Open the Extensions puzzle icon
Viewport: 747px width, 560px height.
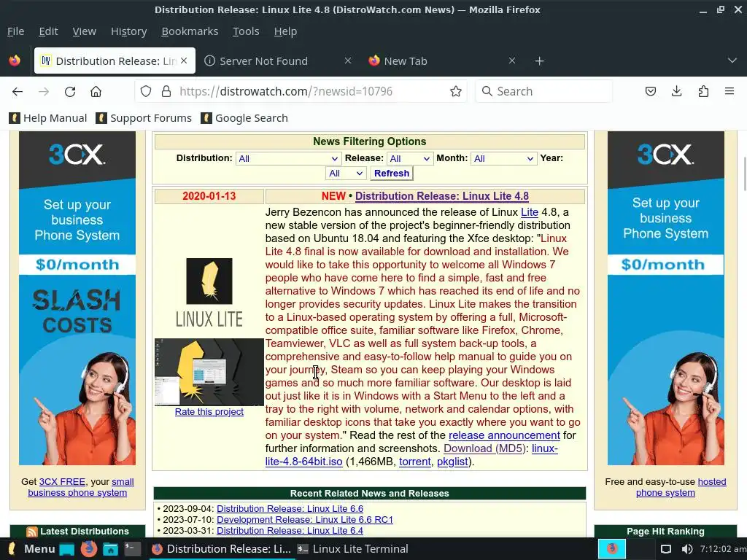(703, 91)
